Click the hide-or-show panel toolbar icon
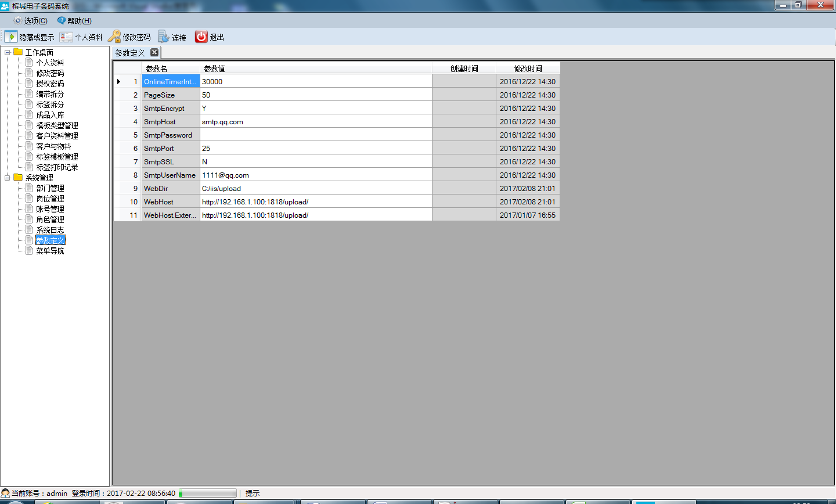The height and width of the screenshot is (504, 836). coord(11,37)
